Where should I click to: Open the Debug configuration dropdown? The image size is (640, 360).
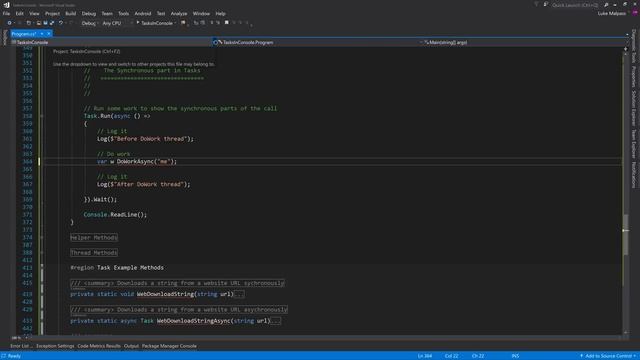click(89, 23)
